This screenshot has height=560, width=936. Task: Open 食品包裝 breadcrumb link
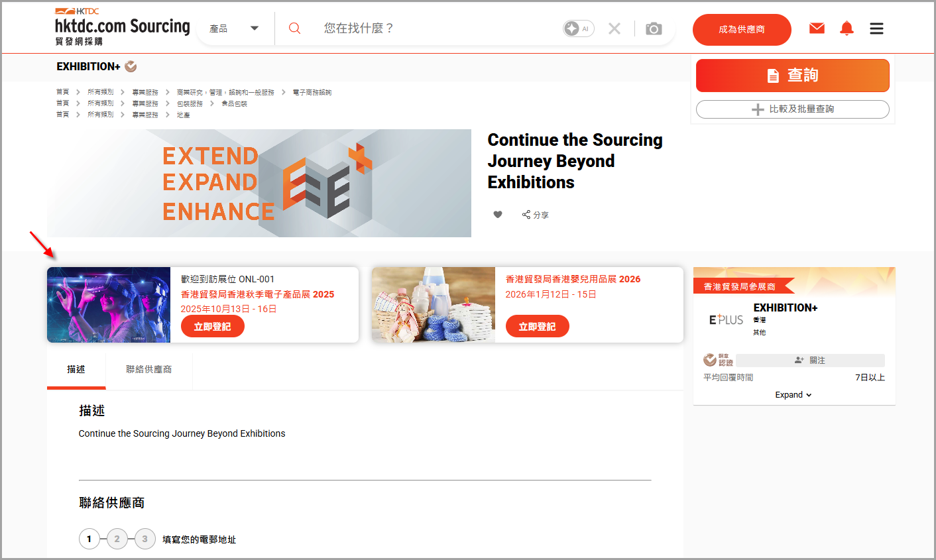(x=234, y=103)
